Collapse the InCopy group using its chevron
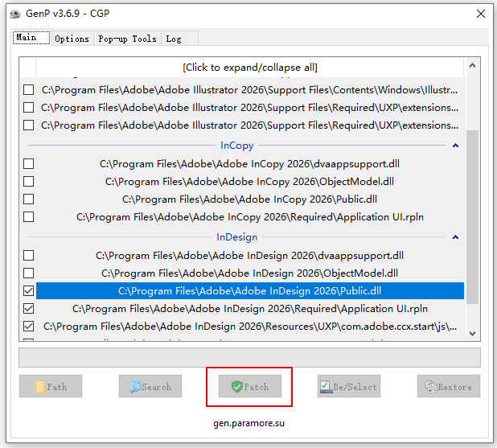The image size is (497, 448). [455, 146]
